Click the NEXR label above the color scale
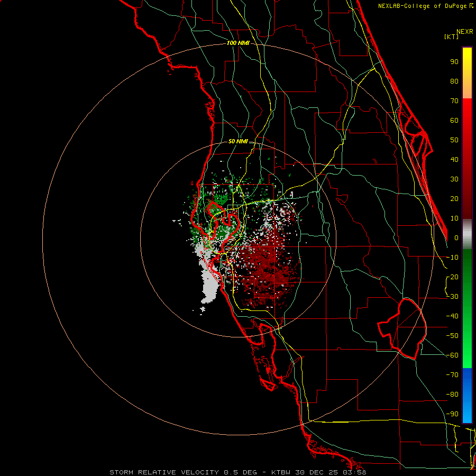This screenshot has height=476, width=476. (465, 32)
